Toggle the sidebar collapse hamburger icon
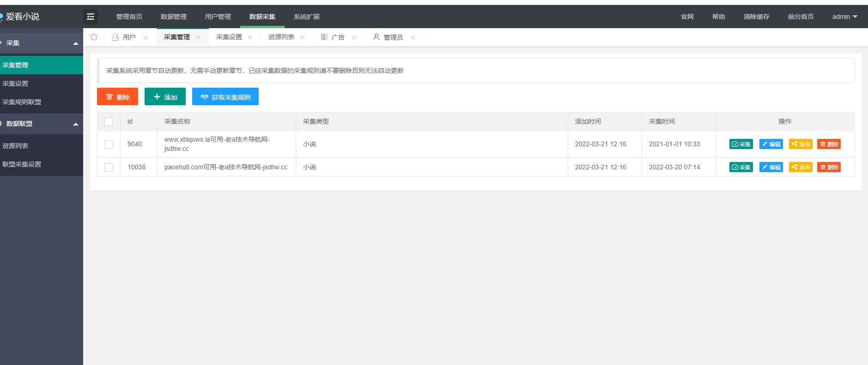Image resolution: width=868 pixels, height=365 pixels. pyautogui.click(x=91, y=17)
